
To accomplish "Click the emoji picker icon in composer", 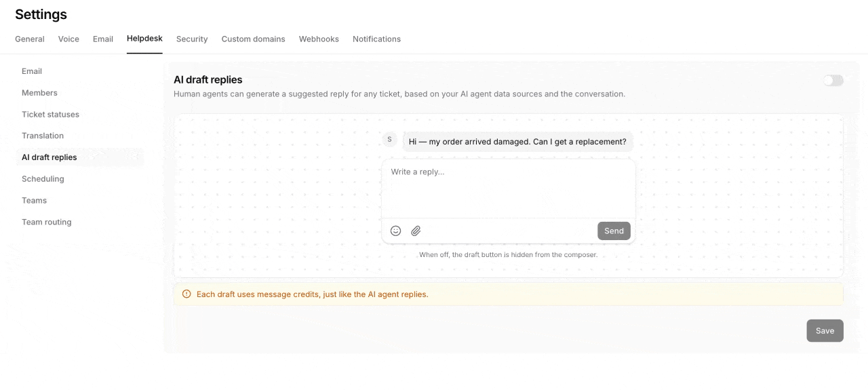I will point(396,231).
